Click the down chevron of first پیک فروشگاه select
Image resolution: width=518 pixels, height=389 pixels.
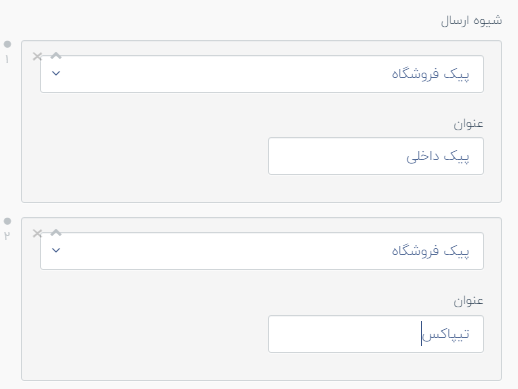pyautogui.click(x=56, y=73)
